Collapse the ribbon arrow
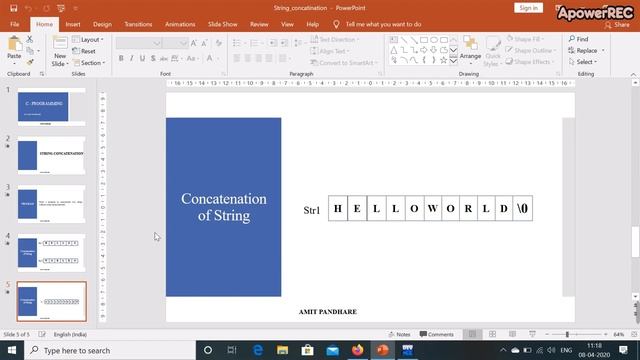Screen dimensions: 640x360 (x=633, y=74)
